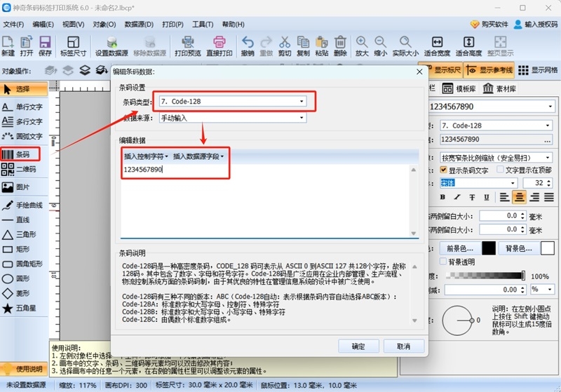
Task: Switch to 模板库 tab
Action: [459, 88]
